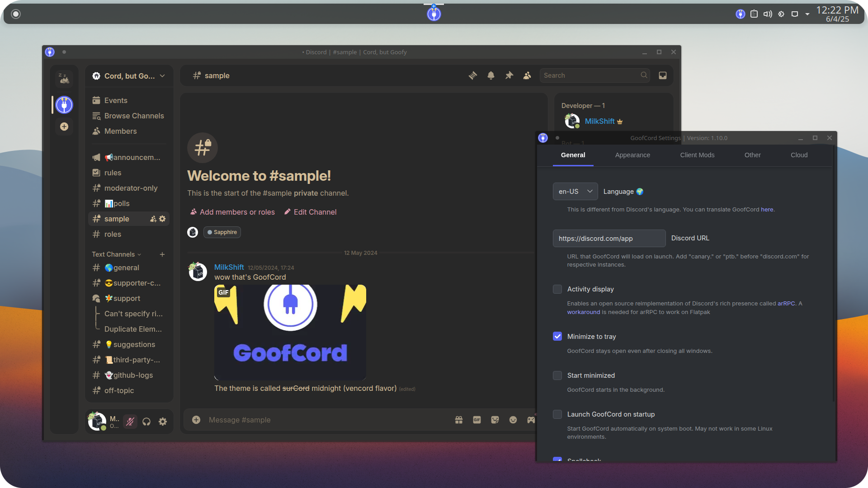Viewport: 868px width, 488px height.
Task: Open the Client Mods tab
Action: [x=697, y=155]
